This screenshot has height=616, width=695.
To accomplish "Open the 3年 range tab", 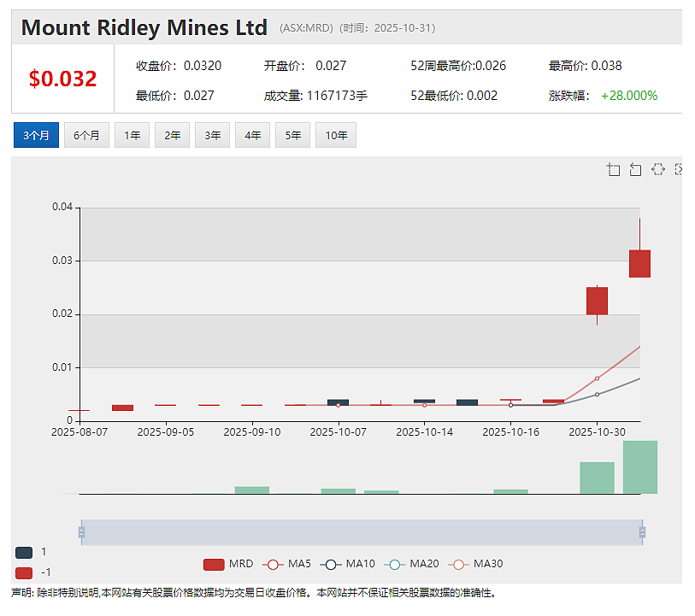I will (x=212, y=135).
